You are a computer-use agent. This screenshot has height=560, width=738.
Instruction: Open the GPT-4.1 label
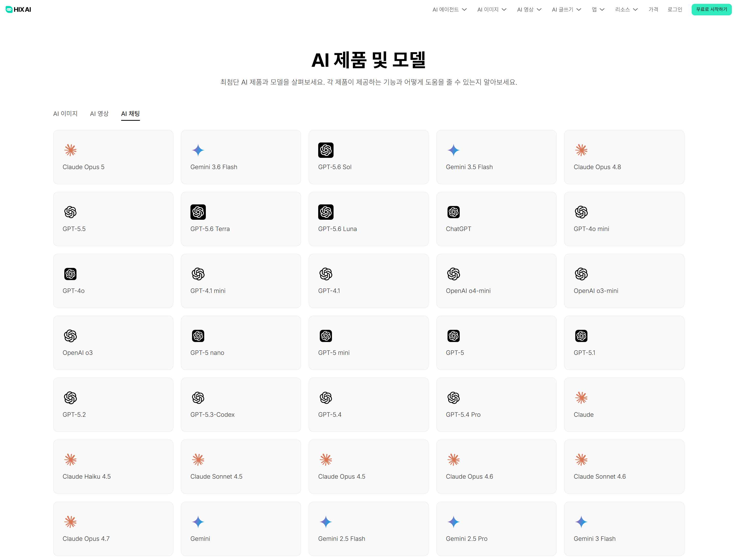tap(329, 291)
